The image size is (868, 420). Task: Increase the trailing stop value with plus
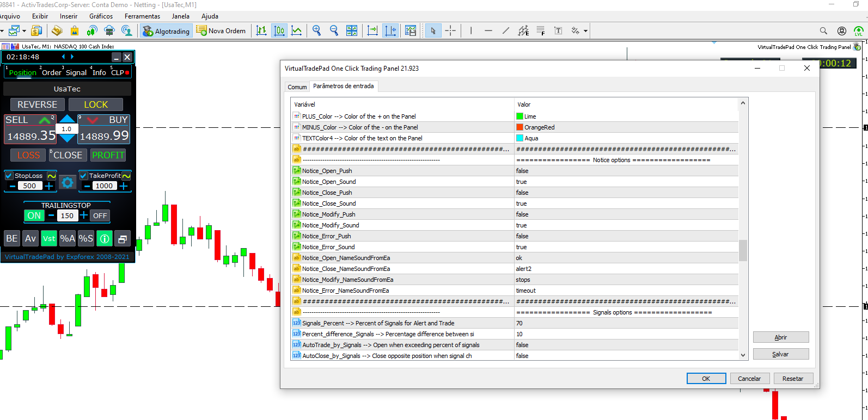tap(84, 215)
